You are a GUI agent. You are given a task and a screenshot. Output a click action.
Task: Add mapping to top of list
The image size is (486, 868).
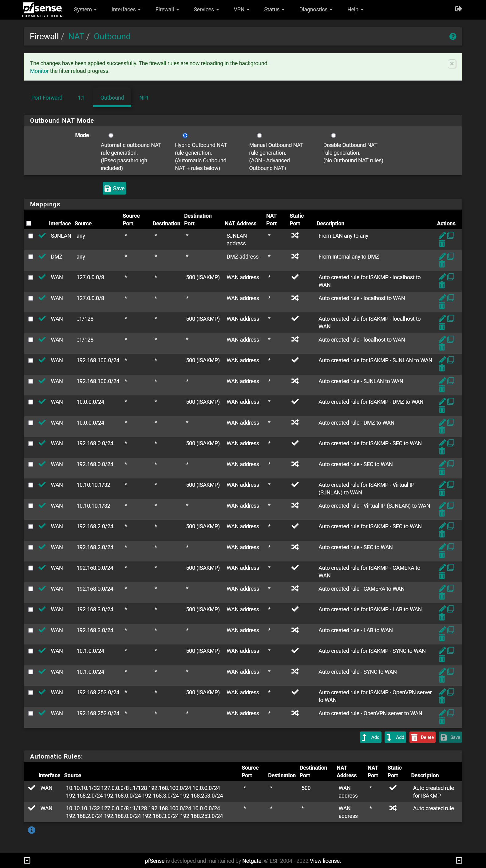[x=370, y=737]
